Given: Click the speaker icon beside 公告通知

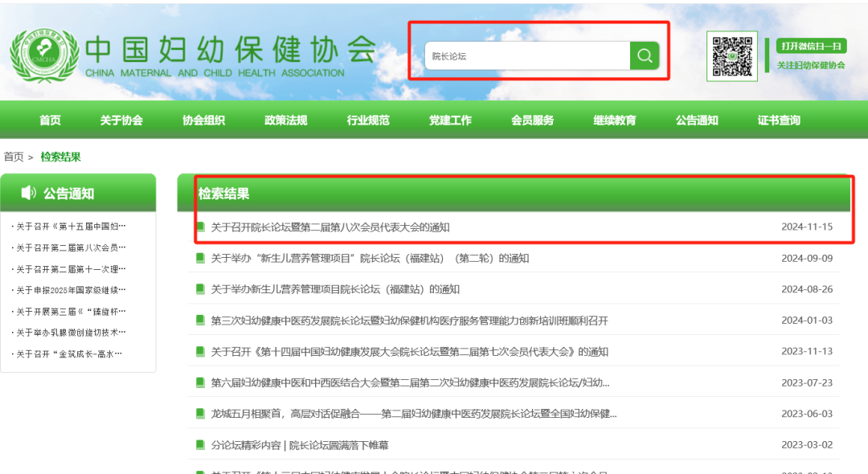Looking at the screenshot, I should coord(29,193).
